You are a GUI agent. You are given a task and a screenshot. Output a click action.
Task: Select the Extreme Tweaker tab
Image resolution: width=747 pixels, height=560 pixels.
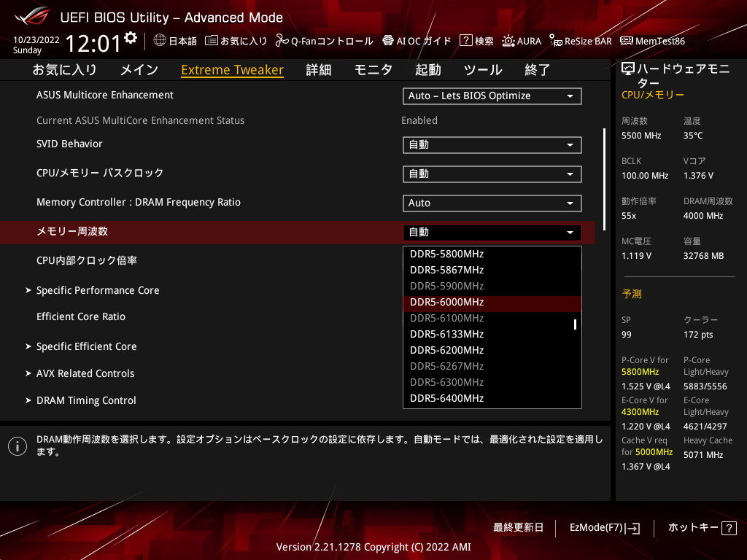click(233, 70)
